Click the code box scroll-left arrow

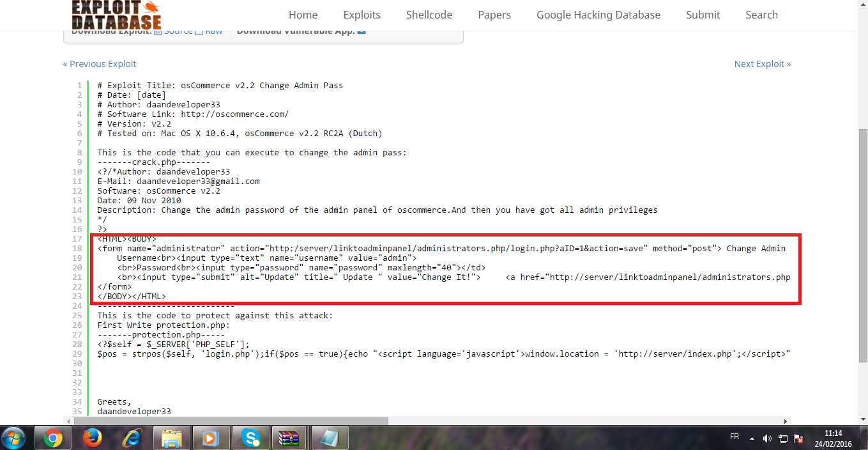coord(68,421)
